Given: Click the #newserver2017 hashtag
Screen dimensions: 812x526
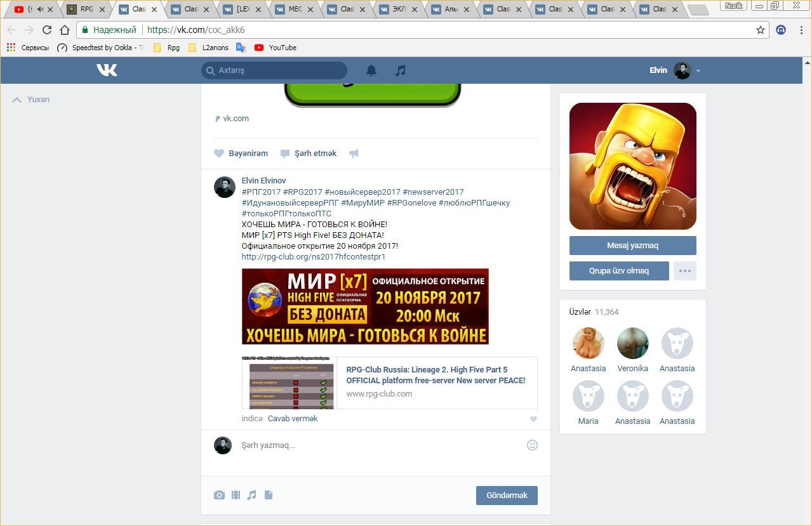Looking at the screenshot, I should click(x=433, y=192).
